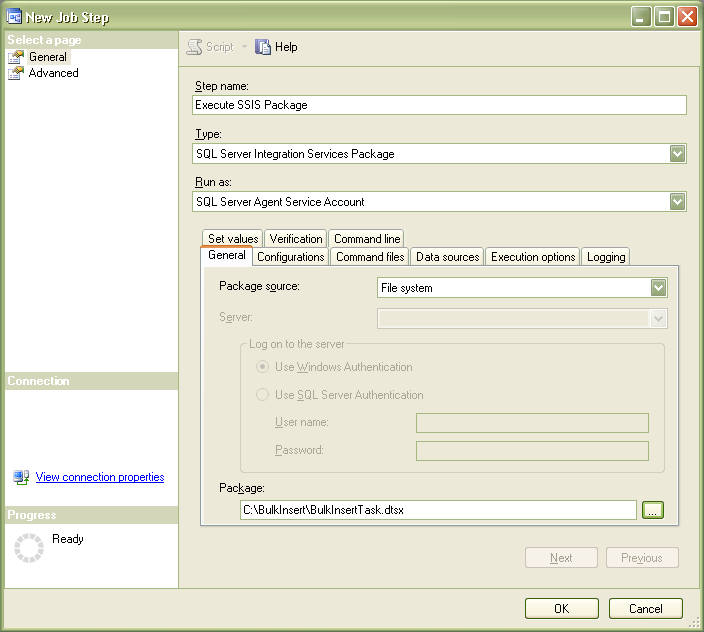
Task: Click the ellipsis browse button for Package
Action: point(653,510)
